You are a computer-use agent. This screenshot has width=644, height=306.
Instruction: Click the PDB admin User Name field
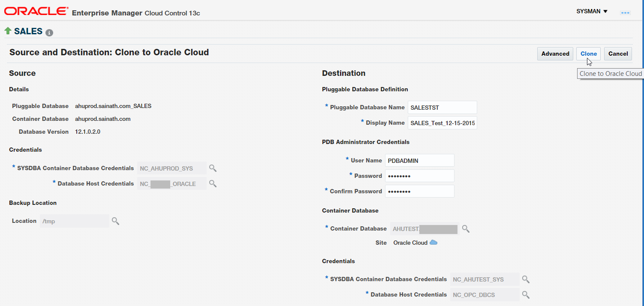click(419, 161)
